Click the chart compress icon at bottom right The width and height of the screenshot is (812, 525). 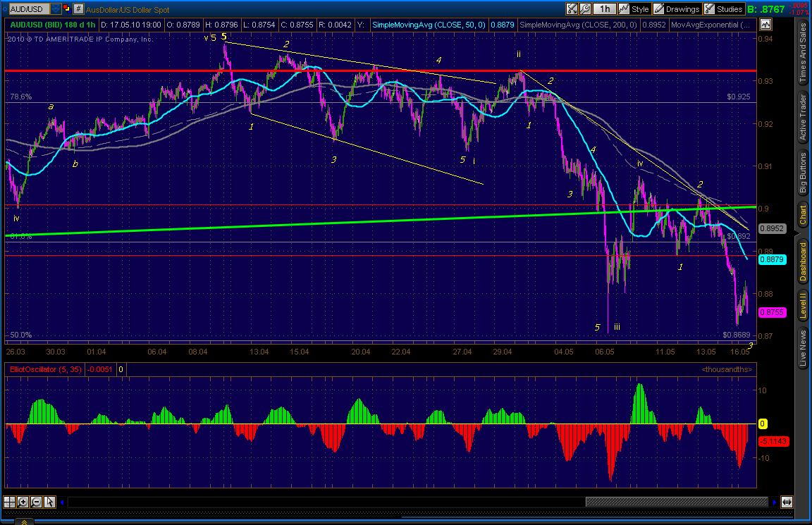point(787,502)
